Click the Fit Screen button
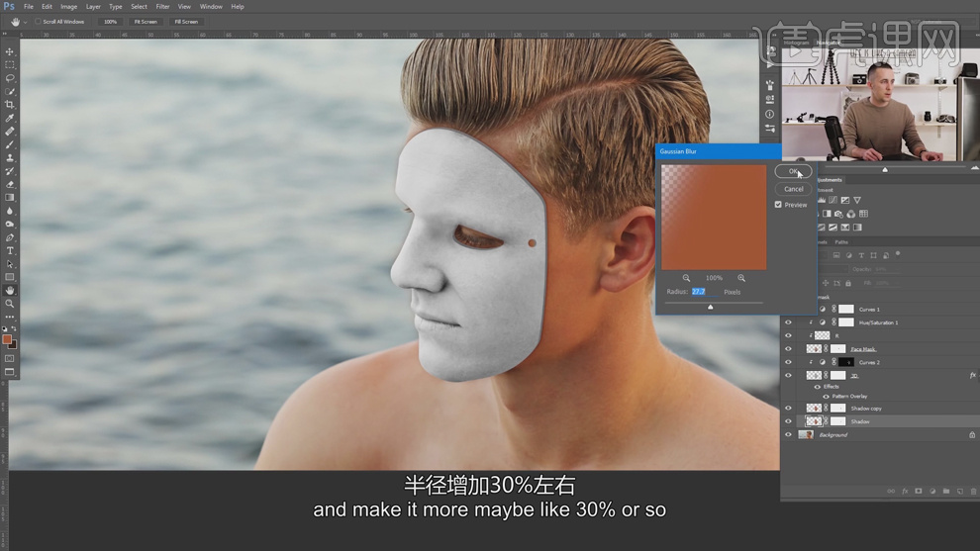Screen dimensions: 980x551 146,22
